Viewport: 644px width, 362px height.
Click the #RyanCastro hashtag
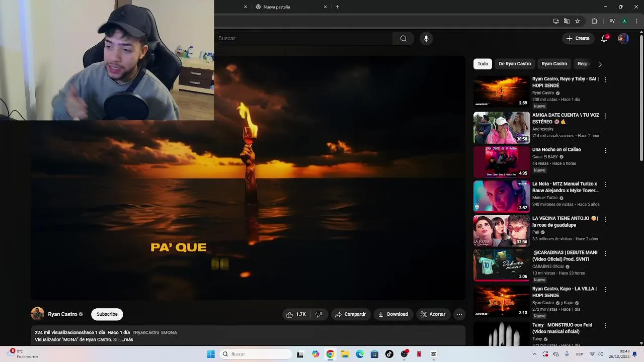click(145, 333)
